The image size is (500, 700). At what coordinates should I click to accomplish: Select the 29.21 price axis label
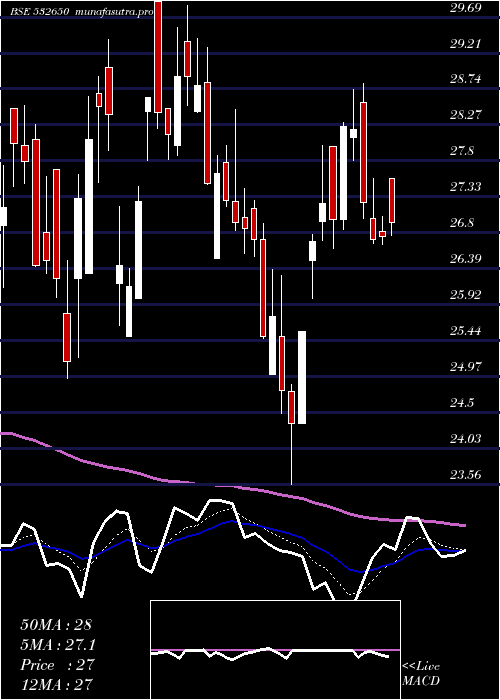tap(466, 44)
